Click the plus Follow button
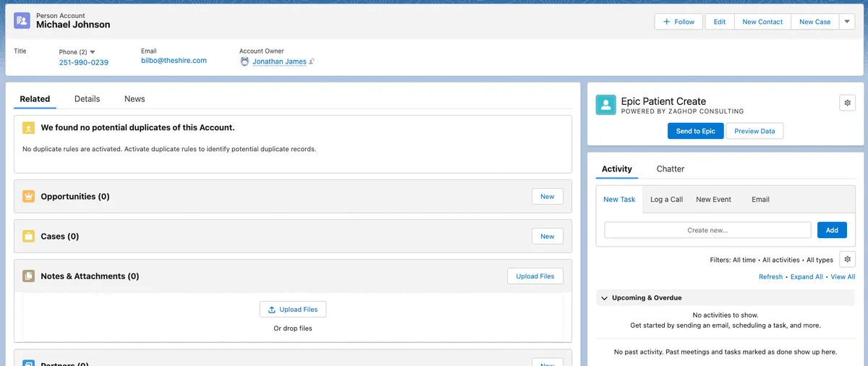The image size is (868, 366). tap(678, 22)
